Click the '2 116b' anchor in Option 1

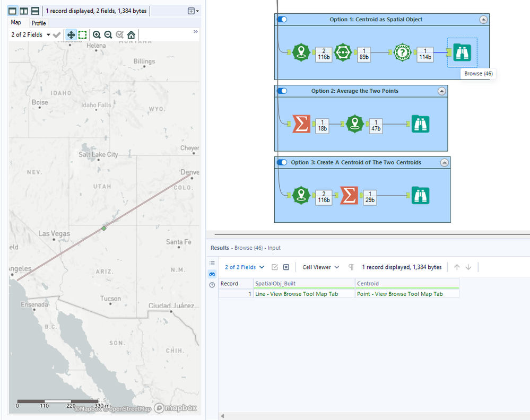pos(324,55)
